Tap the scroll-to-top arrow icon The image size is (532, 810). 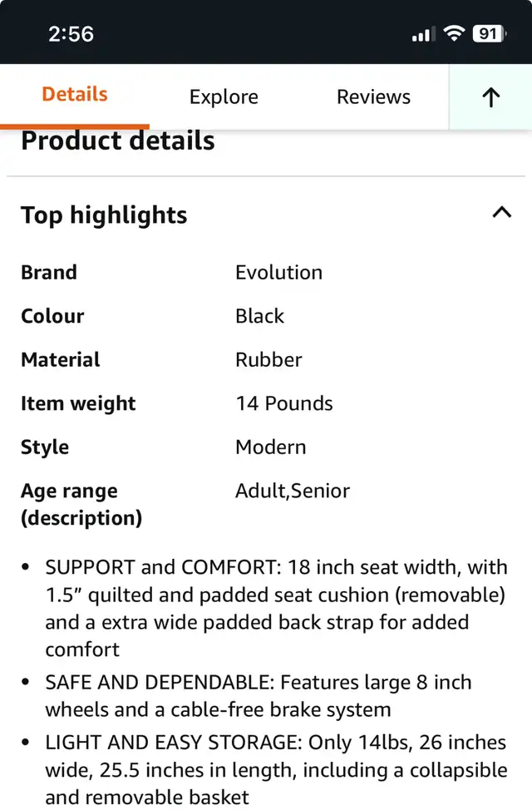pos(490,97)
